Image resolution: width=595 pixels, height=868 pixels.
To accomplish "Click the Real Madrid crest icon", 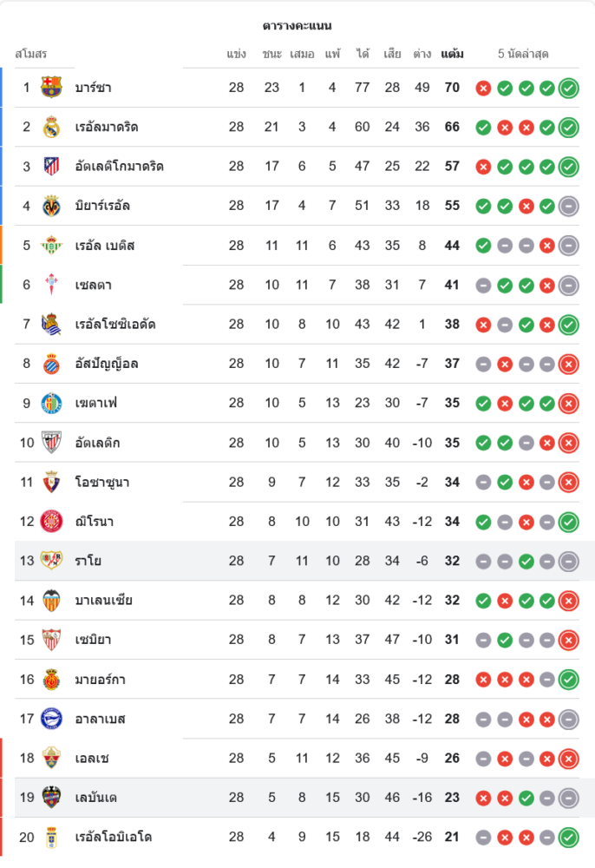I will coord(52,127).
